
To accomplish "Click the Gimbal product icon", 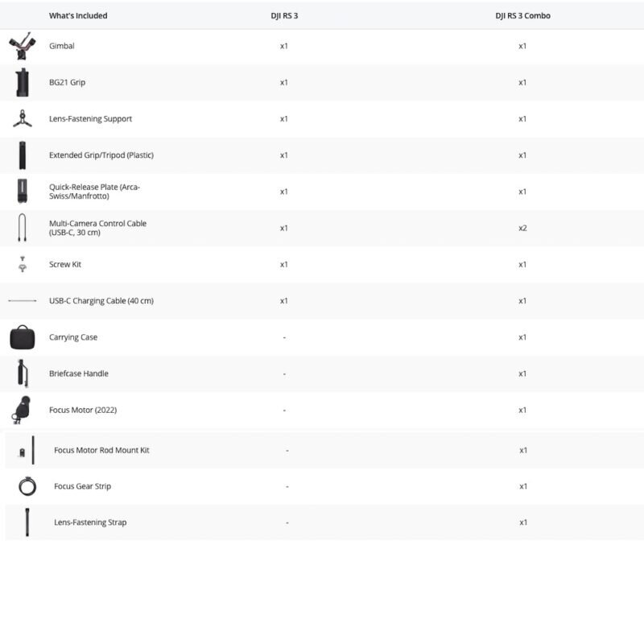I will pos(23,47).
